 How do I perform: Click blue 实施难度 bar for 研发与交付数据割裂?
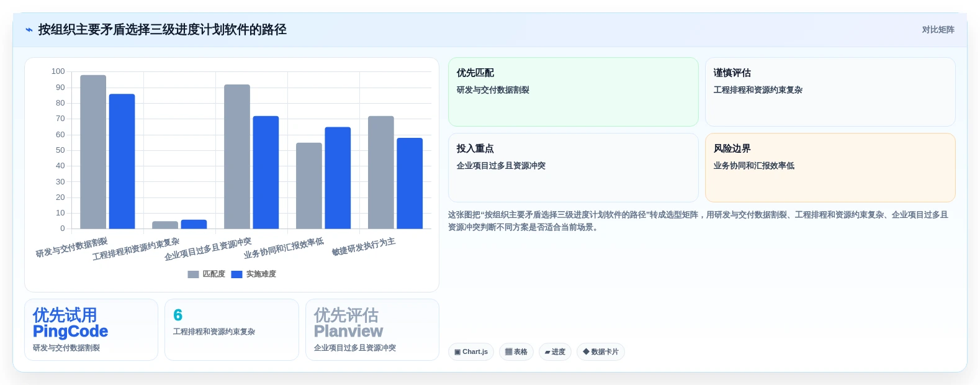(x=122, y=161)
